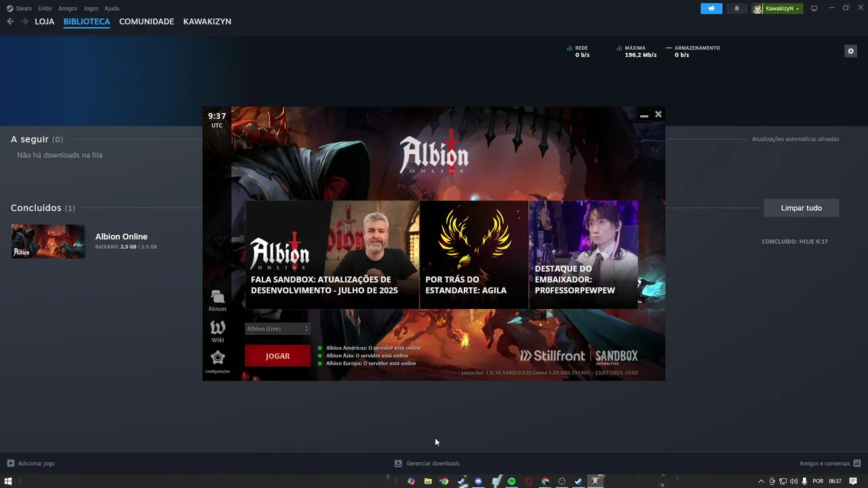
Task: Click the volume icon in system tray
Action: [x=793, y=481]
